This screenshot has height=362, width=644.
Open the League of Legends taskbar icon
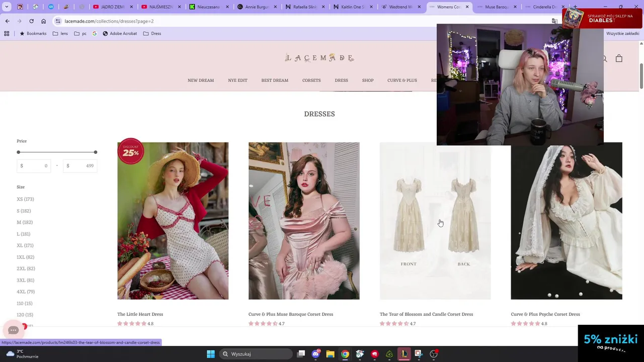point(404,354)
